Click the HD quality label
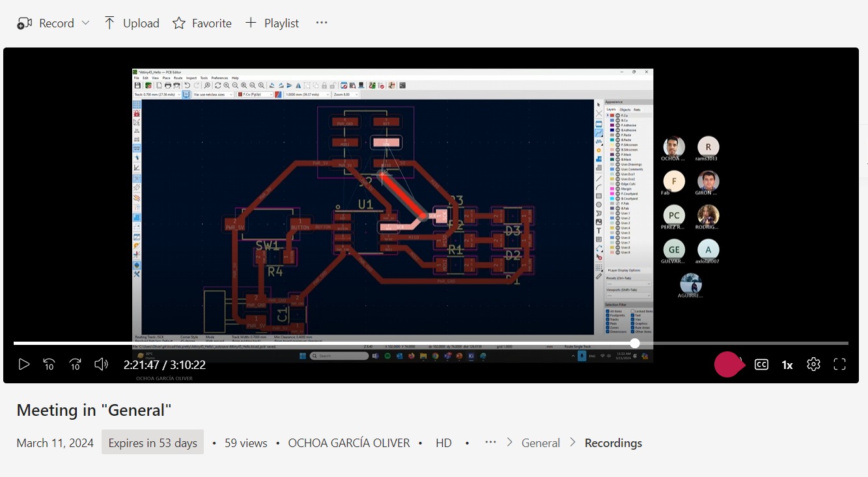The width and height of the screenshot is (868, 477). point(443,443)
